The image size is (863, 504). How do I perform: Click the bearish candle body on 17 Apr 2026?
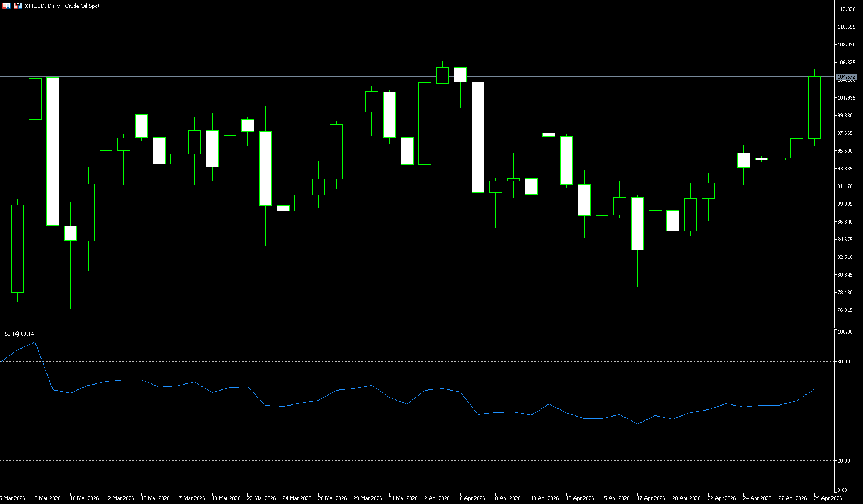pos(637,224)
